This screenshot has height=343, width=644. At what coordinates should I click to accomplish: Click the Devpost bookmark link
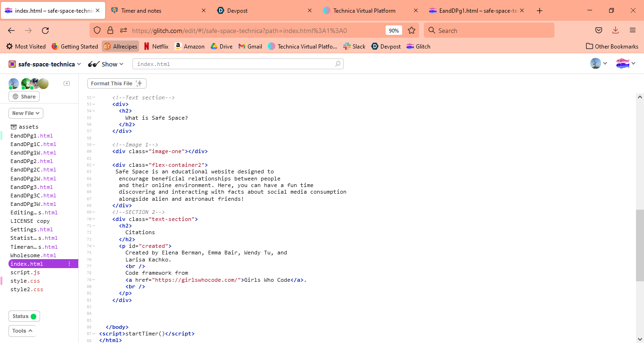[386, 46]
